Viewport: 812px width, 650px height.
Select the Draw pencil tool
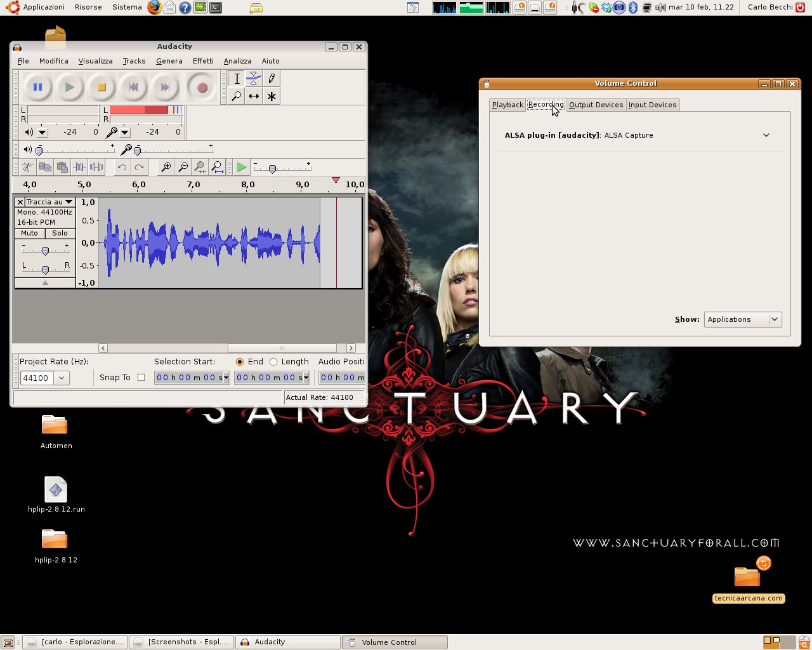point(272,79)
